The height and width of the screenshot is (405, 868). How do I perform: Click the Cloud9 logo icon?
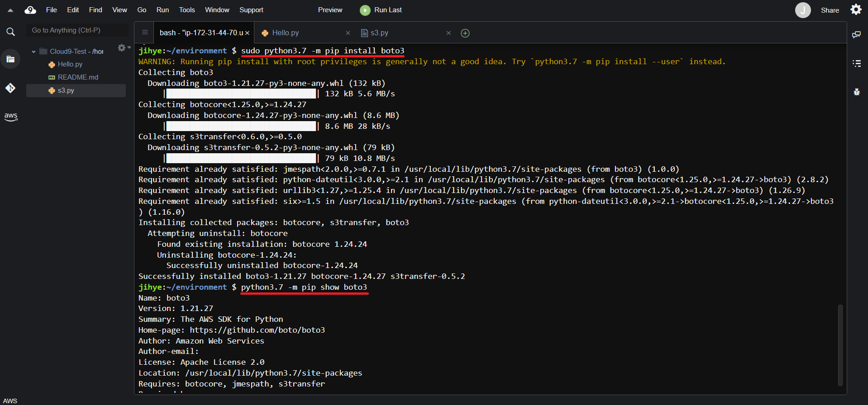pos(30,10)
